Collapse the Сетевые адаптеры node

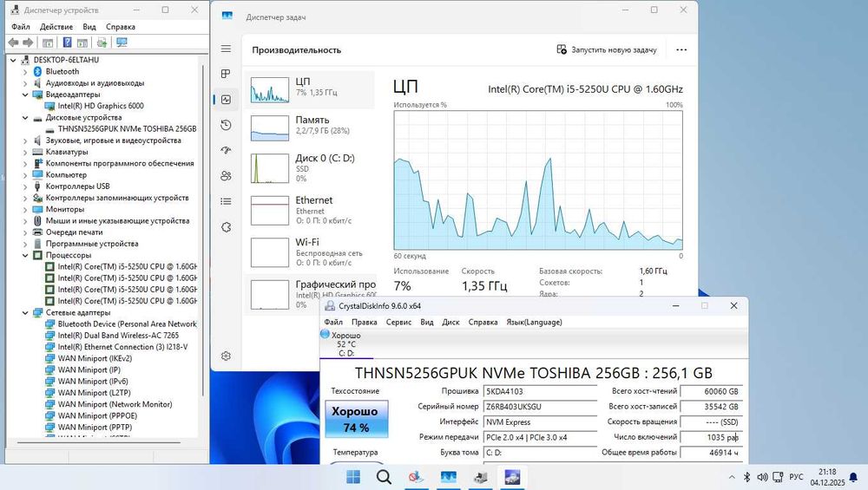tap(25, 313)
